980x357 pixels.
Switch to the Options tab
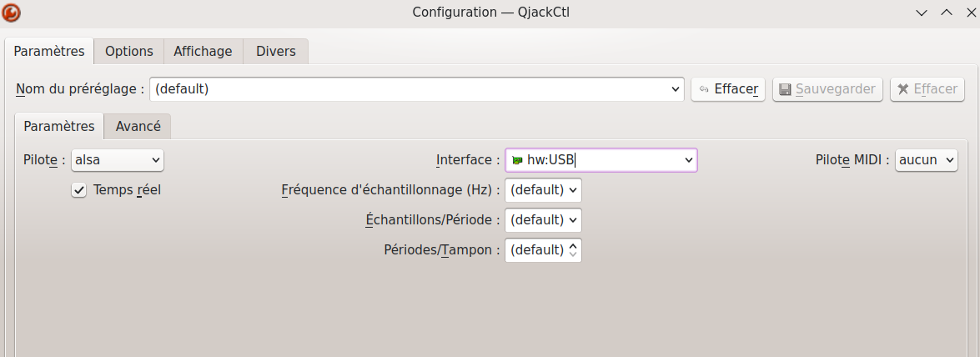click(128, 52)
